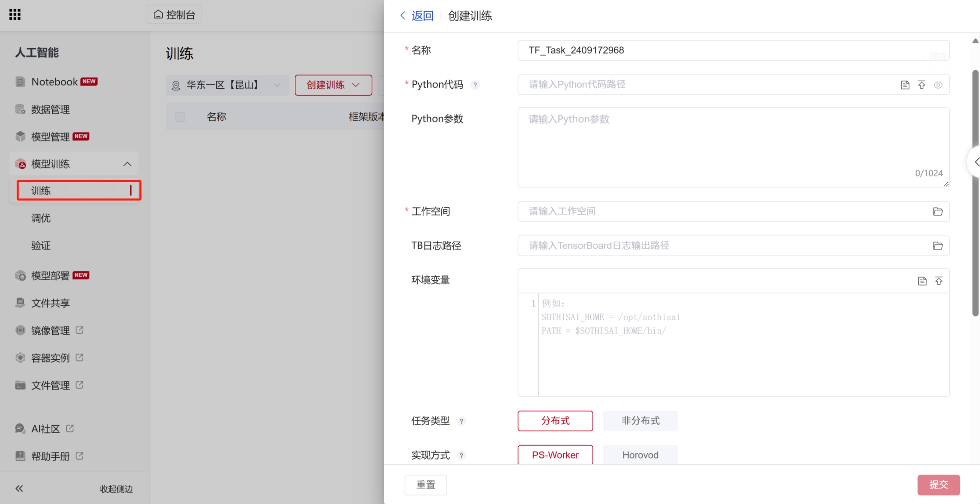The width and height of the screenshot is (980, 504).
Task: Toggle the select-all checkbox in table header
Action: 180,117
